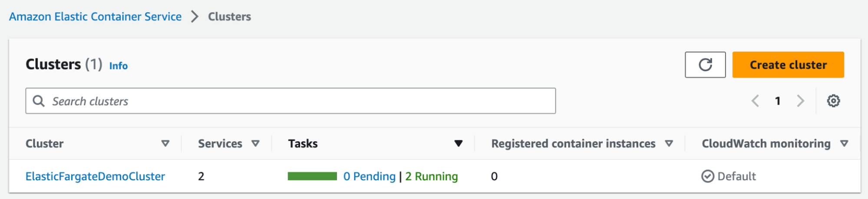Sort by Services column arrow

pyautogui.click(x=255, y=143)
